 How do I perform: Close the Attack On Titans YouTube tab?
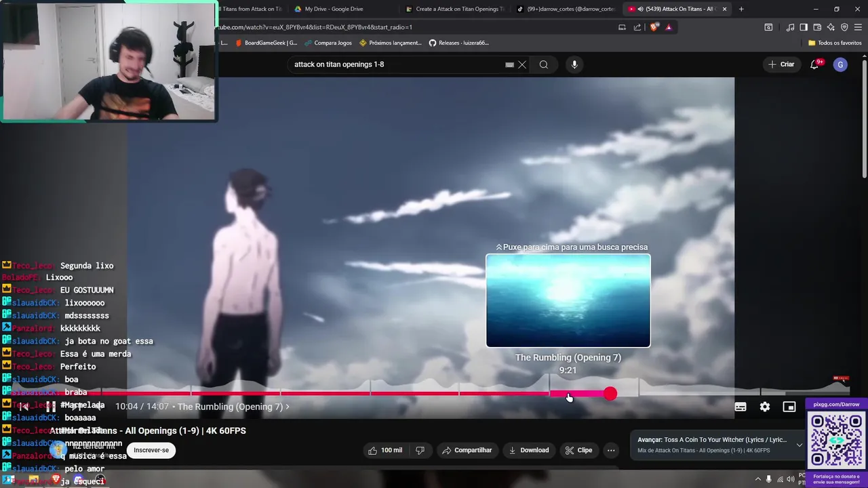coord(724,9)
